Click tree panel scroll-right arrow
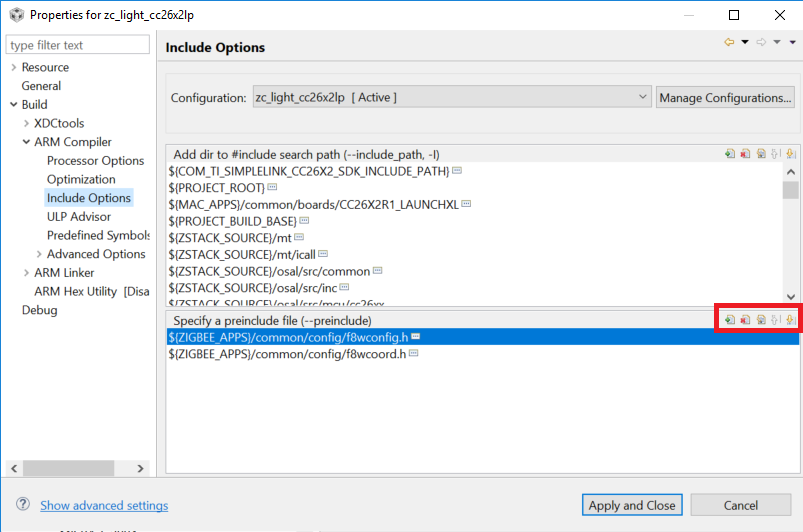803x532 pixels. [x=140, y=468]
